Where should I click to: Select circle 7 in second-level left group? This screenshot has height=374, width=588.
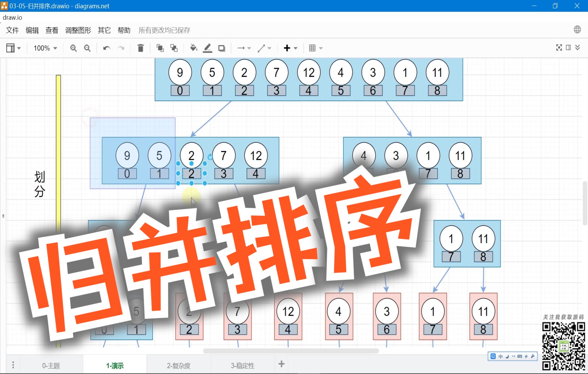coord(224,156)
